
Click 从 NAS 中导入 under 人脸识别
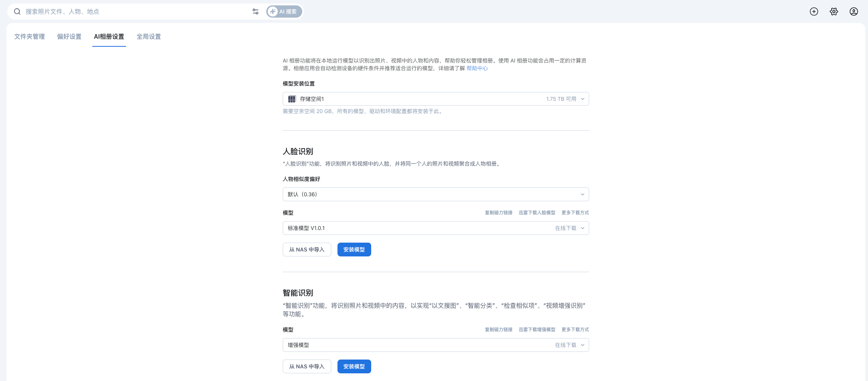tap(307, 250)
